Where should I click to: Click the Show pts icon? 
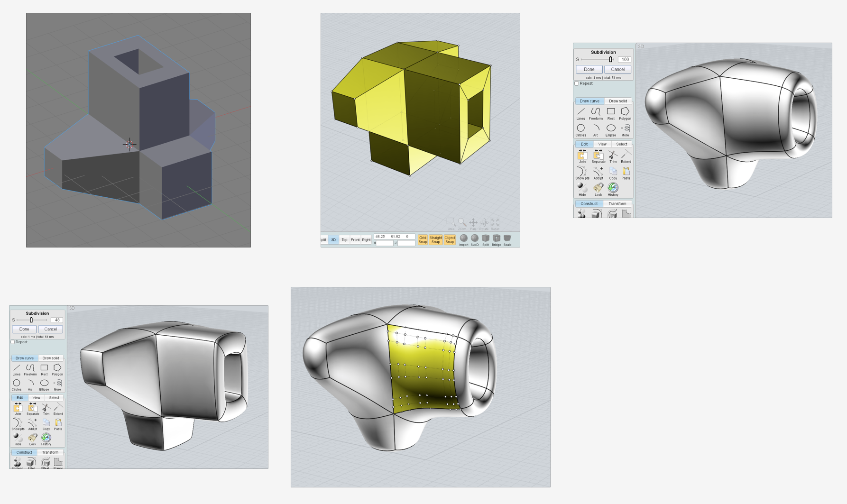18,423
